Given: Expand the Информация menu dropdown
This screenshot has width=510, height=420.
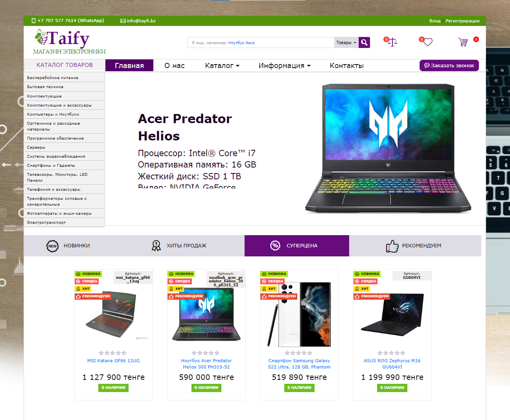Looking at the screenshot, I should pos(284,66).
